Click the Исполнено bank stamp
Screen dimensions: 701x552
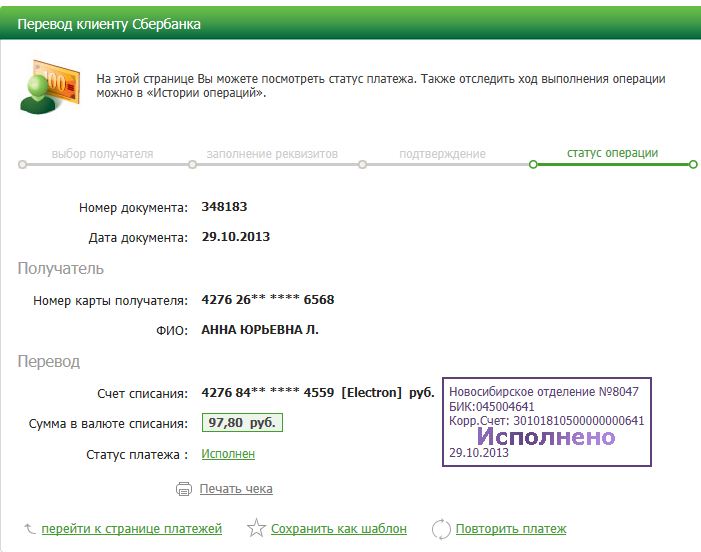[x=547, y=422]
